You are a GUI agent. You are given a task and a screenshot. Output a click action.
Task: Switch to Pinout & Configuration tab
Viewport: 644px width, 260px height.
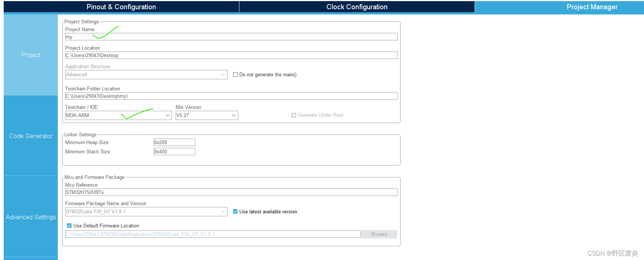pos(121,7)
